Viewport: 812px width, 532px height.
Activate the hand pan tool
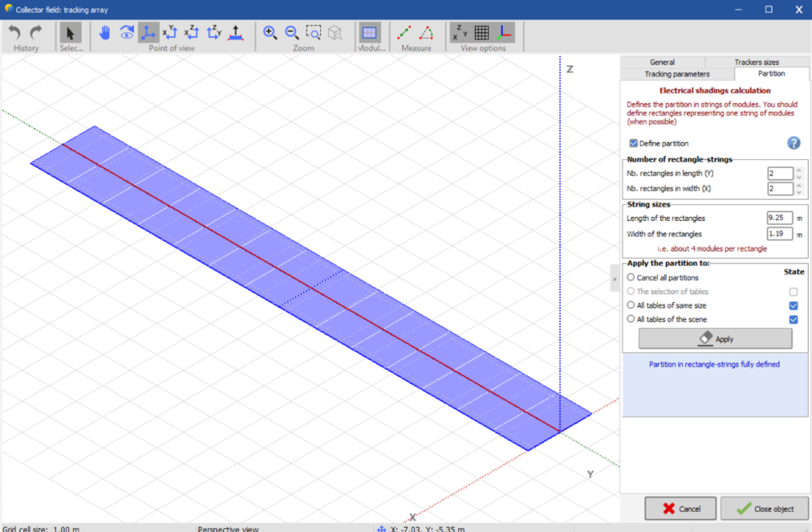pos(105,32)
